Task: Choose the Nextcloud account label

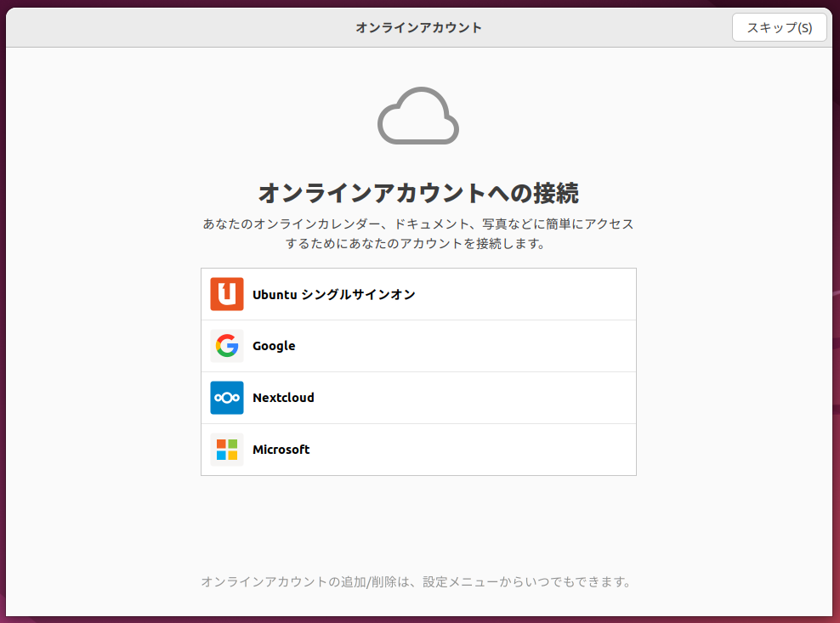Action: coord(283,398)
